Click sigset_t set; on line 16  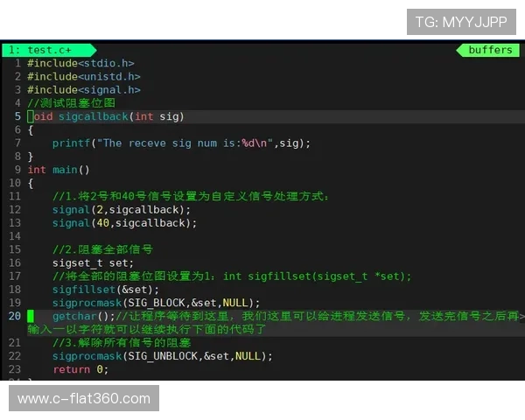(x=93, y=263)
